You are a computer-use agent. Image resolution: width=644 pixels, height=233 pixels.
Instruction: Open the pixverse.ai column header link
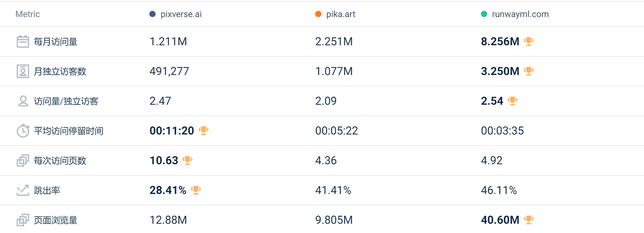click(180, 14)
